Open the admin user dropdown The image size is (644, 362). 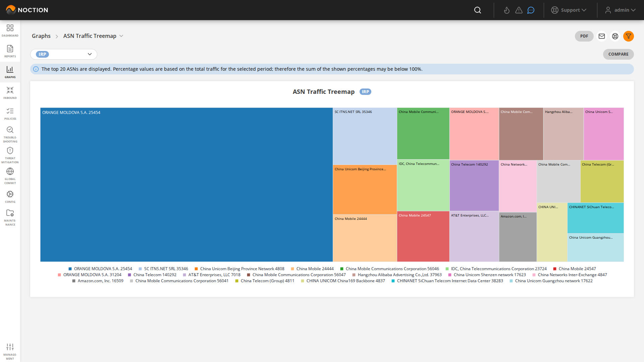click(x=620, y=10)
